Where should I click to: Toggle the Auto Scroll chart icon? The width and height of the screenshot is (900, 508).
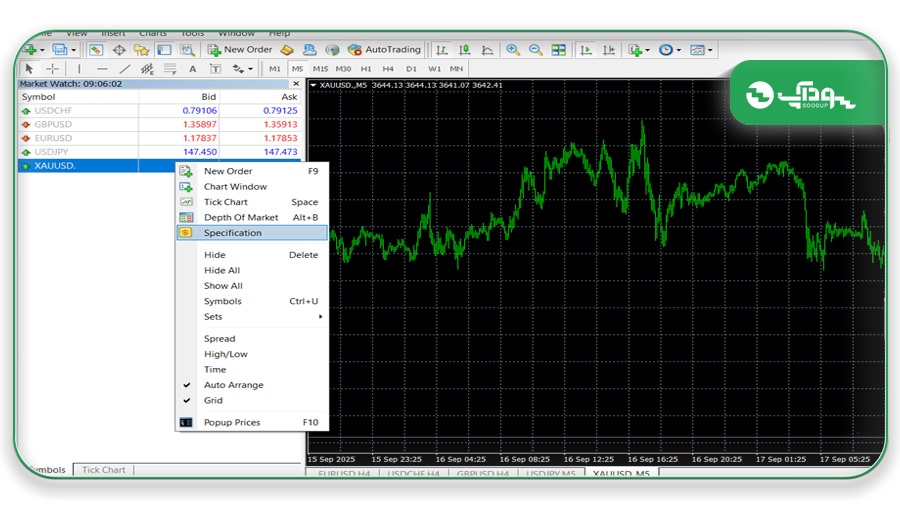click(585, 50)
